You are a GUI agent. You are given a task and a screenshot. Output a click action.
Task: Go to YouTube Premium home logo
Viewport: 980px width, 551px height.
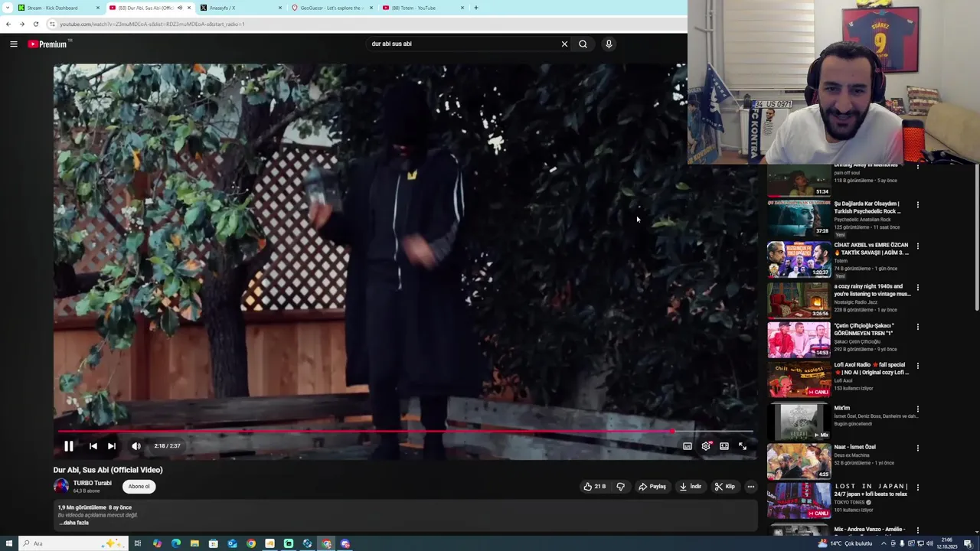pos(48,44)
